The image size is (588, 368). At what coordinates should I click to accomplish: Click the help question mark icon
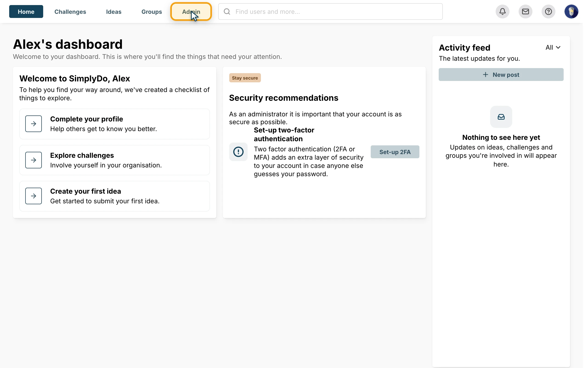point(548,11)
